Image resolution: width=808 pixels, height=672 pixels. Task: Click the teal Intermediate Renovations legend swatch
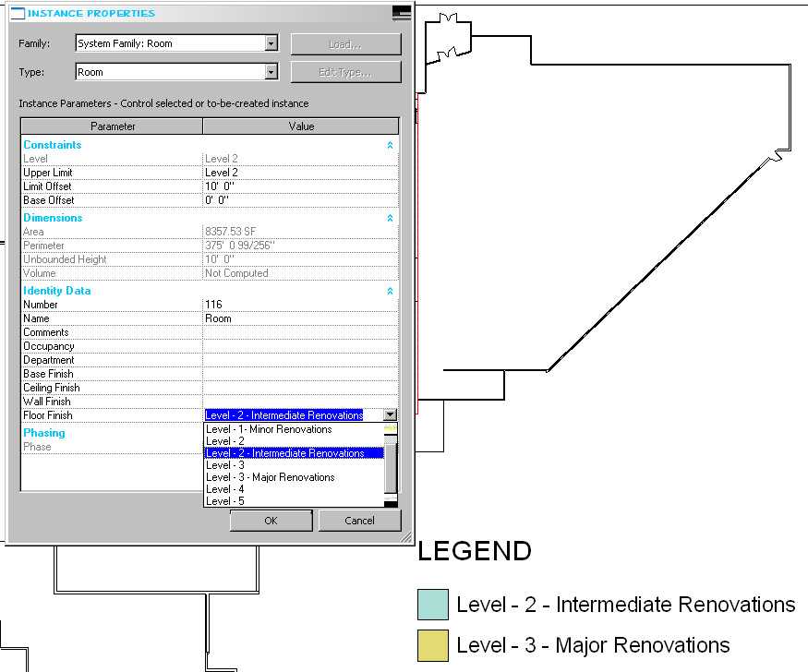(x=433, y=605)
